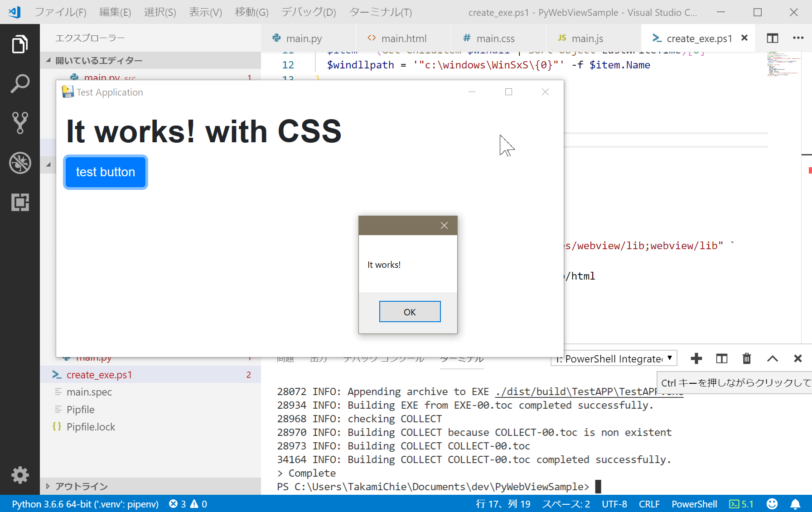This screenshot has height=512, width=812.
Task: Click the terminal command prompt line
Action: (x=439, y=487)
